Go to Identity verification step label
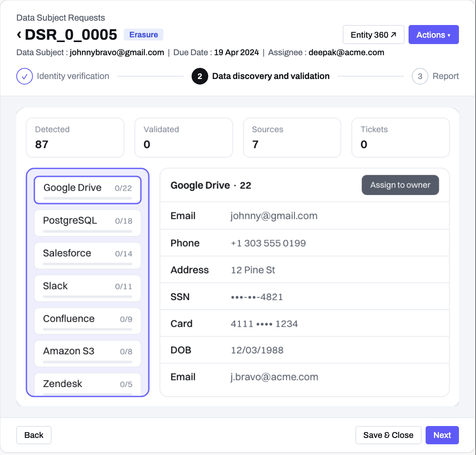Image resolution: width=476 pixels, height=455 pixels. coord(73,76)
